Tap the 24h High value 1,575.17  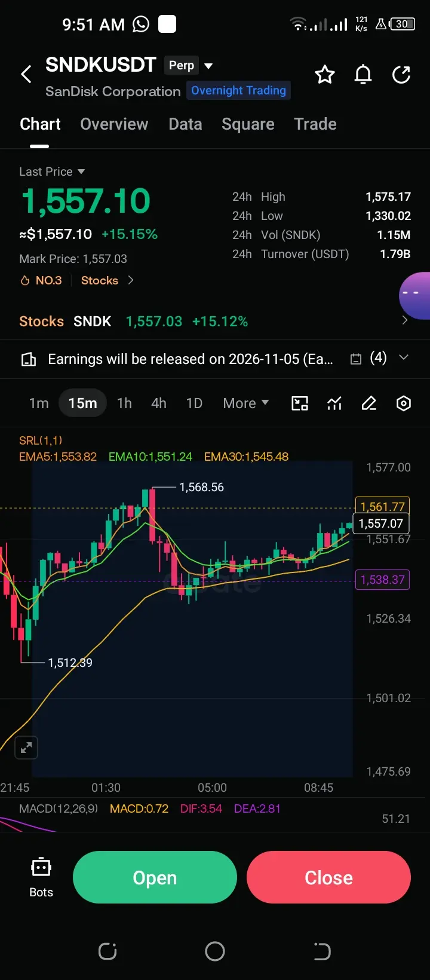tap(388, 197)
